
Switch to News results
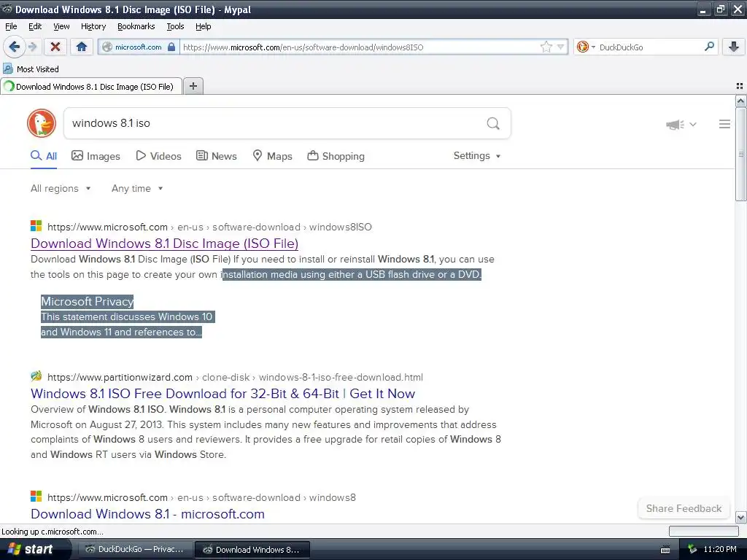[x=217, y=156]
